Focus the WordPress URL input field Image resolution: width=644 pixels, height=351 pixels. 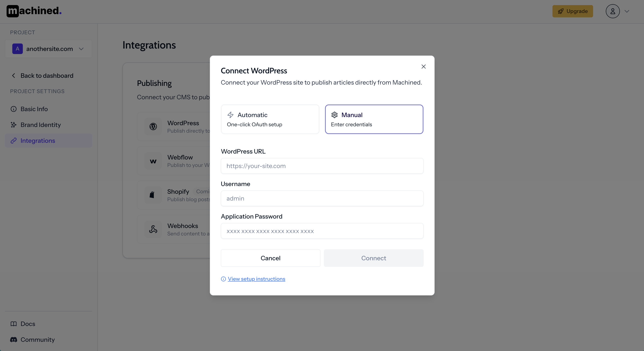tap(322, 166)
